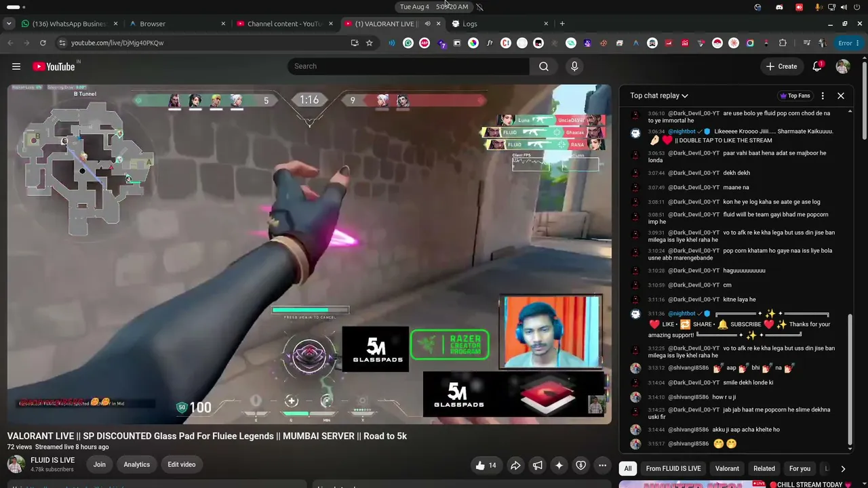This screenshot has height=488, width=868.
Task: Open the FLUID IS LIVE channel avatar
Action: pos(16,464)
